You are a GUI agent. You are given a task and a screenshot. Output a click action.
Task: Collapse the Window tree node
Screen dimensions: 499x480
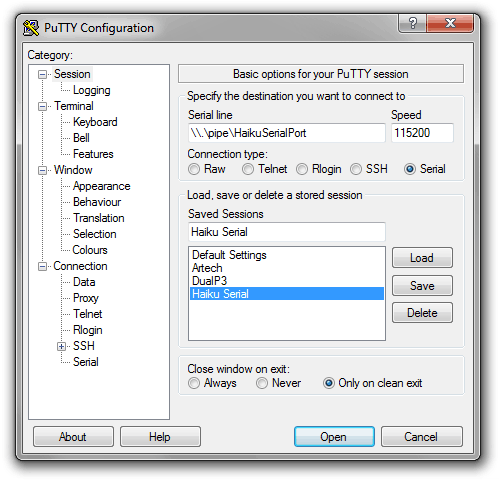tap(42, 171)
